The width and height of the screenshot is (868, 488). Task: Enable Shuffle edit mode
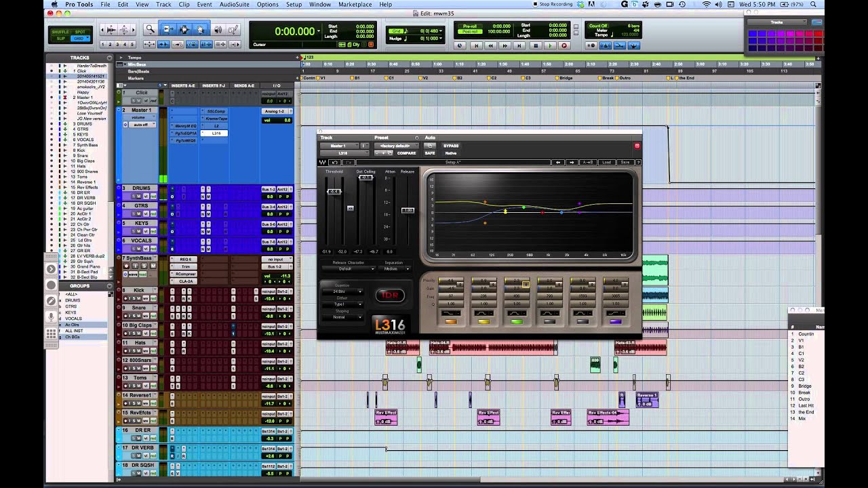coord(61,31)
